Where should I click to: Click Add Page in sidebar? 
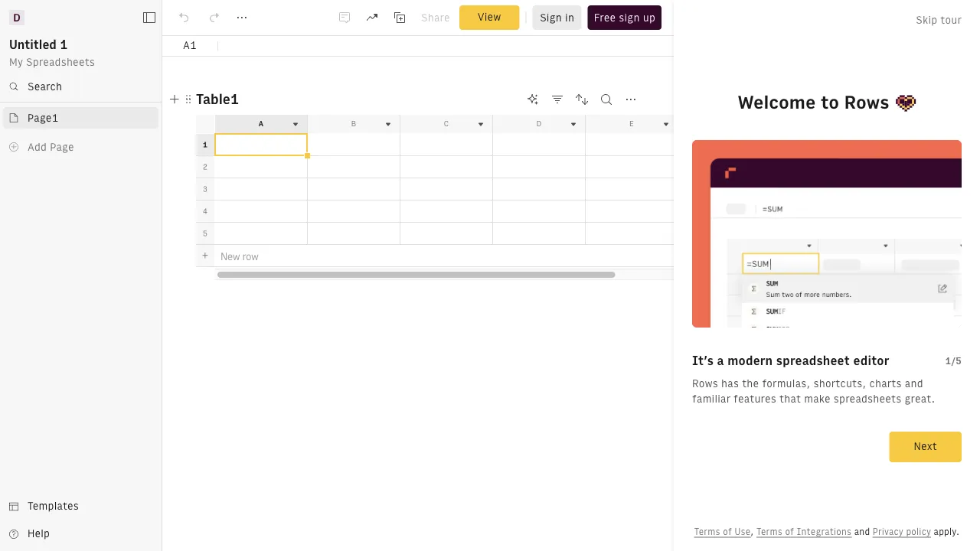click(x=51, y=147)
